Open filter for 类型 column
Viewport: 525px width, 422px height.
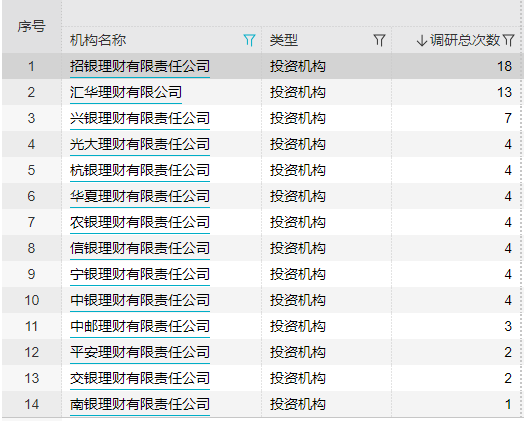coord(379,40)
